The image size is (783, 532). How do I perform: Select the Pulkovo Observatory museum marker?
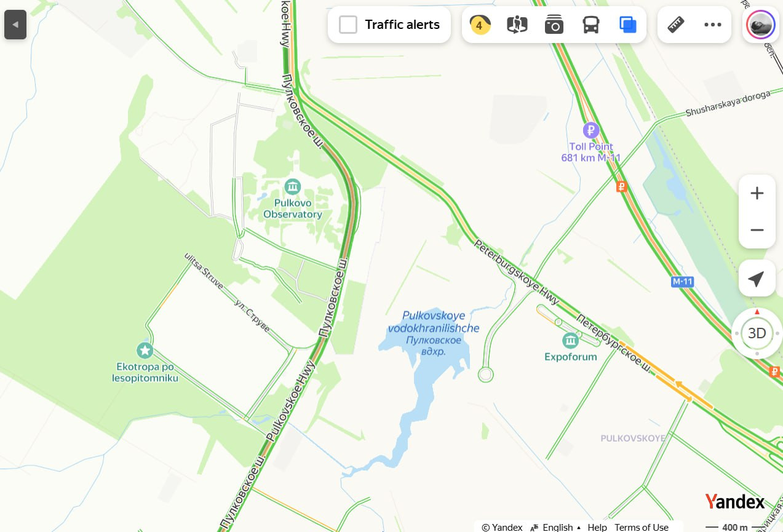click(x=293, y=186)
